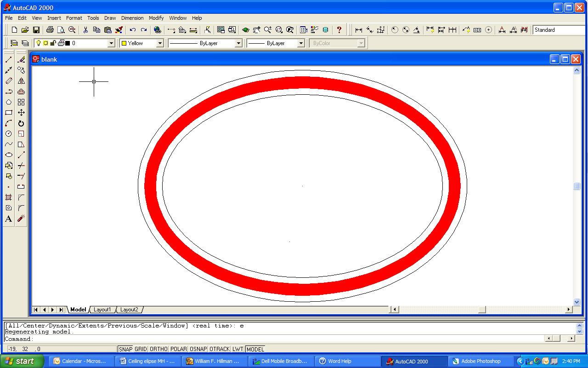Open the disabled ByColor plot style dropdown
This screenshot has width=588, height=368.
tap(361, 43)
